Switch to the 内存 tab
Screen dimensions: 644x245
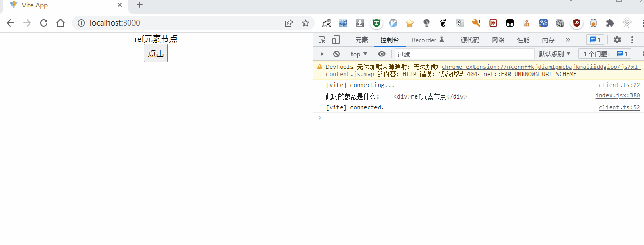(x=548, y=40)
